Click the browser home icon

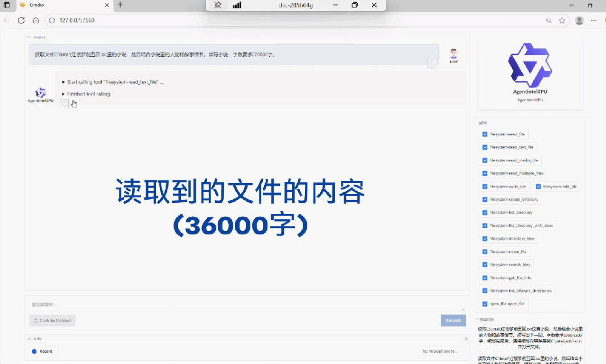tap(35, 20)
